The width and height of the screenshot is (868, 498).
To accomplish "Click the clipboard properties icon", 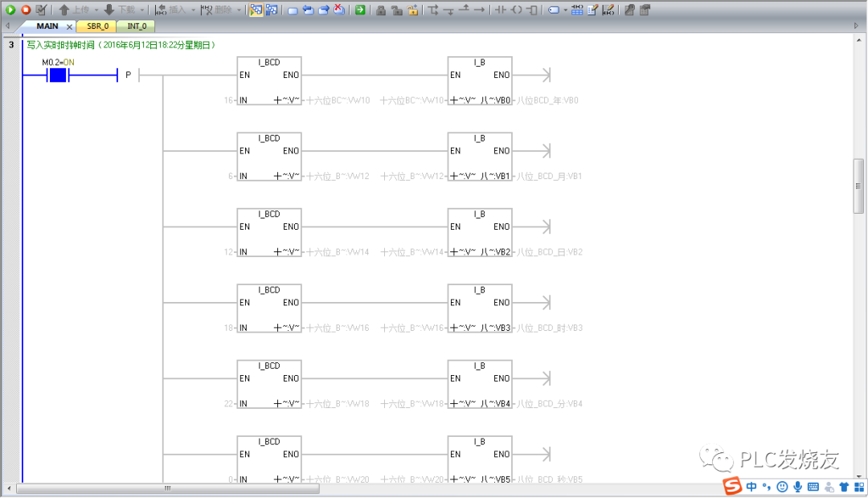I will click(645, 10).
